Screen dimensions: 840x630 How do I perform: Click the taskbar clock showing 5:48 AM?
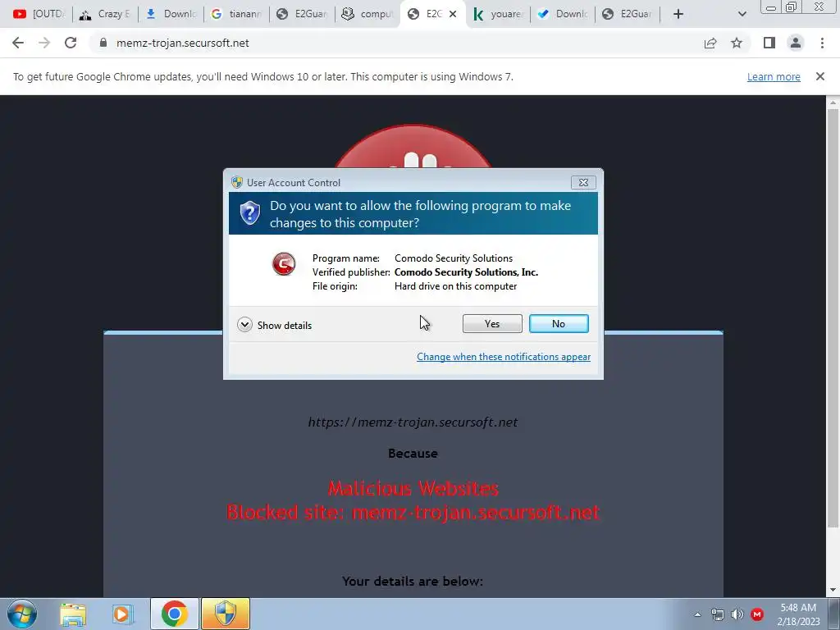pos(798,614)
